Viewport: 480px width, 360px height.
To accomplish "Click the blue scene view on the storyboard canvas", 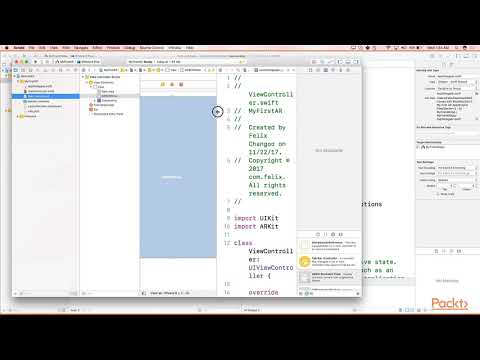I will tap(178, 177).
